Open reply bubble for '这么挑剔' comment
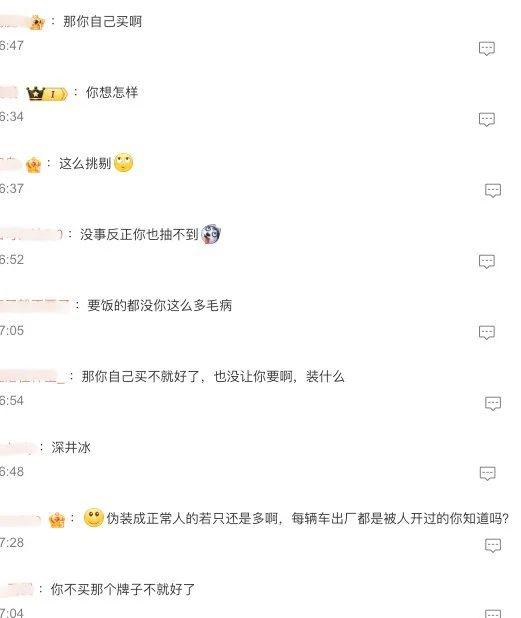Screen dimensions: 521x618 coord(492,190)
